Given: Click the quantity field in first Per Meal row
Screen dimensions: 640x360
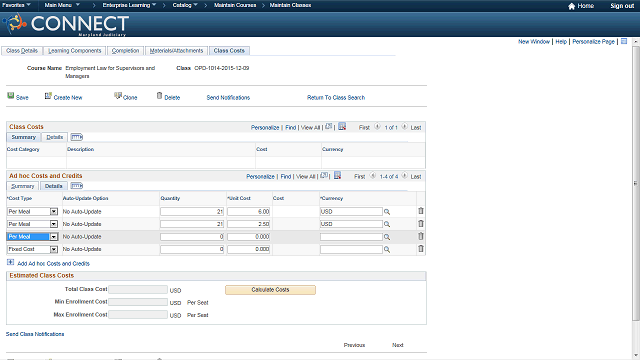Looking at the screenshot, I should coord(192,211).
